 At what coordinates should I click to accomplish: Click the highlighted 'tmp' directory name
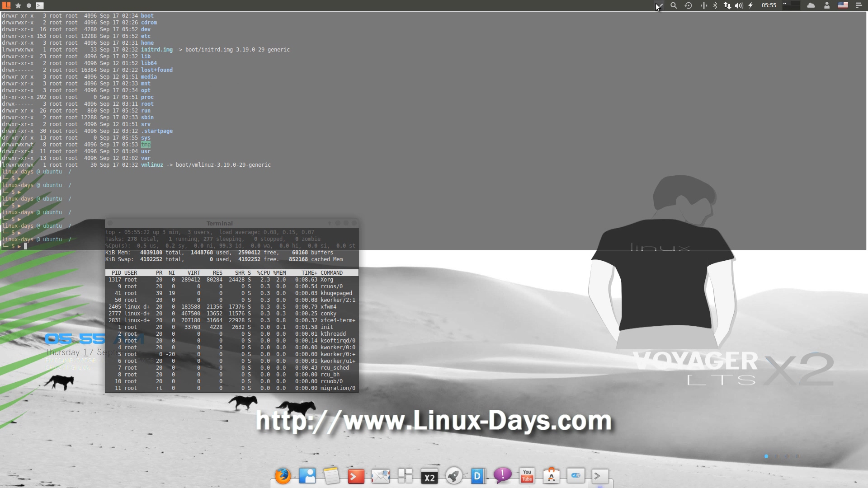click(x=146, y=145)
